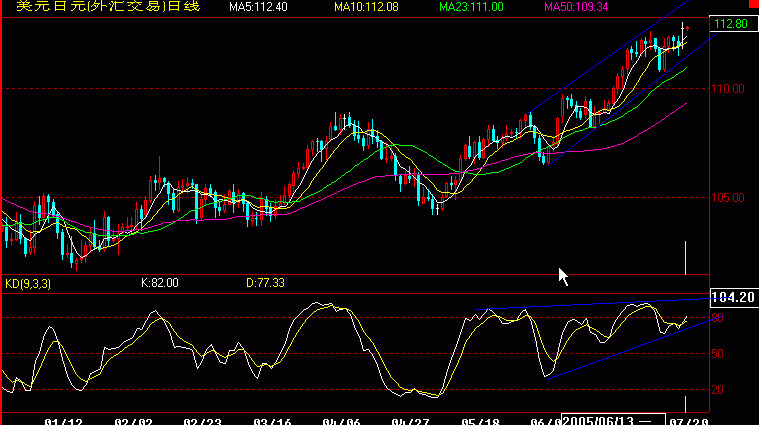
Task: Click the 02/23 date axis label
Action: pyautogui.click(x=202, y=422)
